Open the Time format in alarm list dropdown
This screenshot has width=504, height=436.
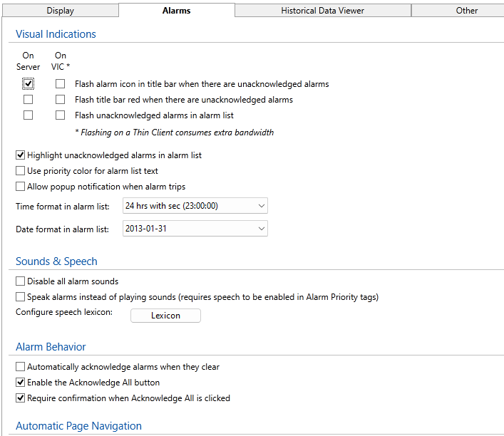[195, 206]
